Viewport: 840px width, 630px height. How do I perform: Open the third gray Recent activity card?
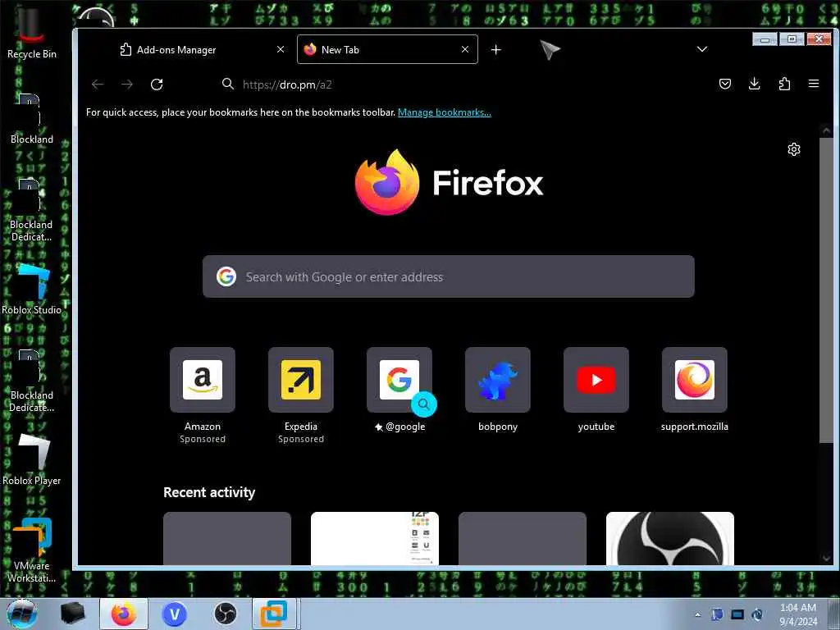click(x=523, y=538)
